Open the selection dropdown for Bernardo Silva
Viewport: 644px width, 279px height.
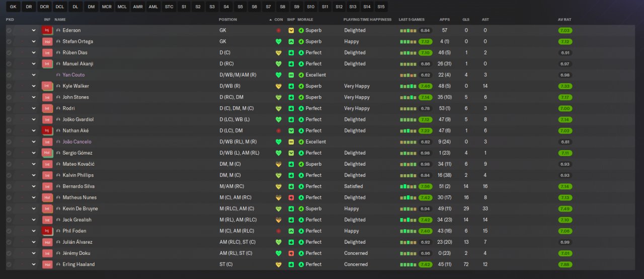pyautogui.click(x=34, y=186)
